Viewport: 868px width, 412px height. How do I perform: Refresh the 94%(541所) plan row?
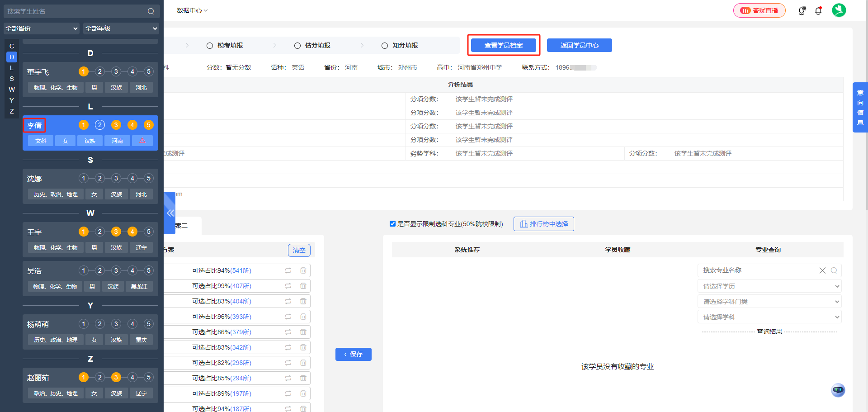click(288, 270)
